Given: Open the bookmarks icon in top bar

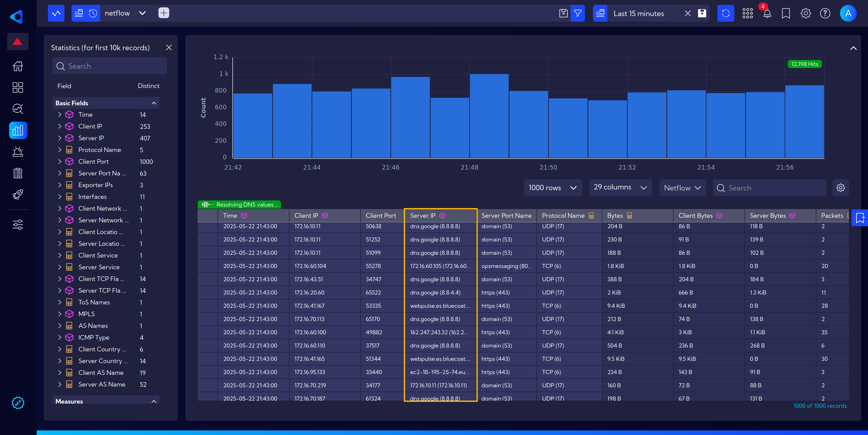Looking at the screenshot, I should point(786,13).
